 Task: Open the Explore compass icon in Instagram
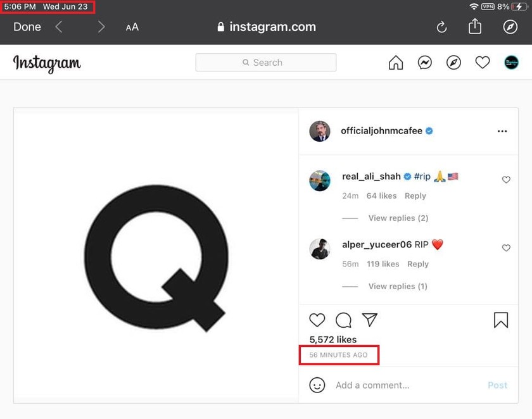[453, 63]
